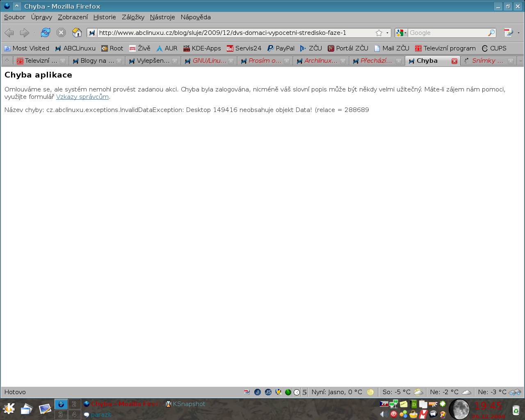Open the Záložky menu

pos(133,17)
